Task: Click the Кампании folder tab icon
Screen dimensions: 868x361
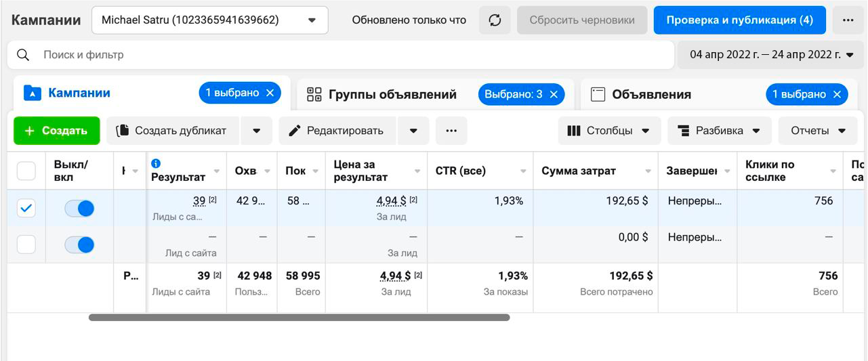Action: tap(32, 93)
